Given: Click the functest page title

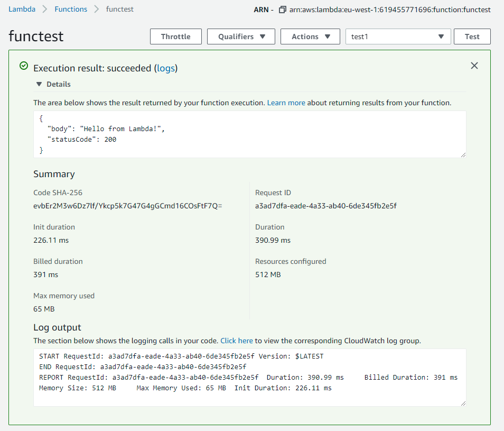Looking at the screenshot, I should coord(36,36).
